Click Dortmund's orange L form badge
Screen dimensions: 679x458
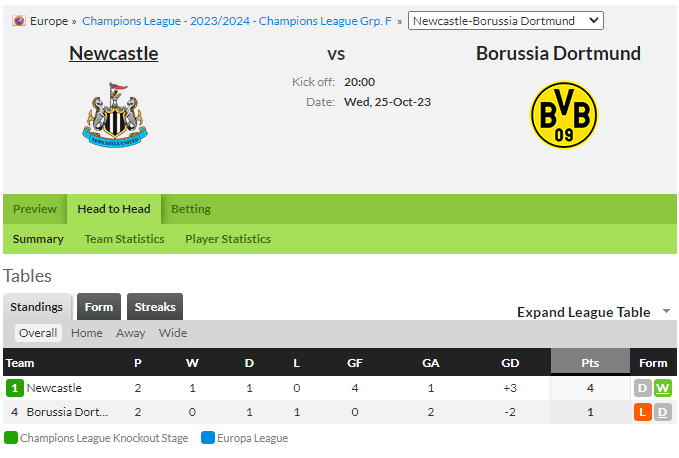[x=643, y=412]
